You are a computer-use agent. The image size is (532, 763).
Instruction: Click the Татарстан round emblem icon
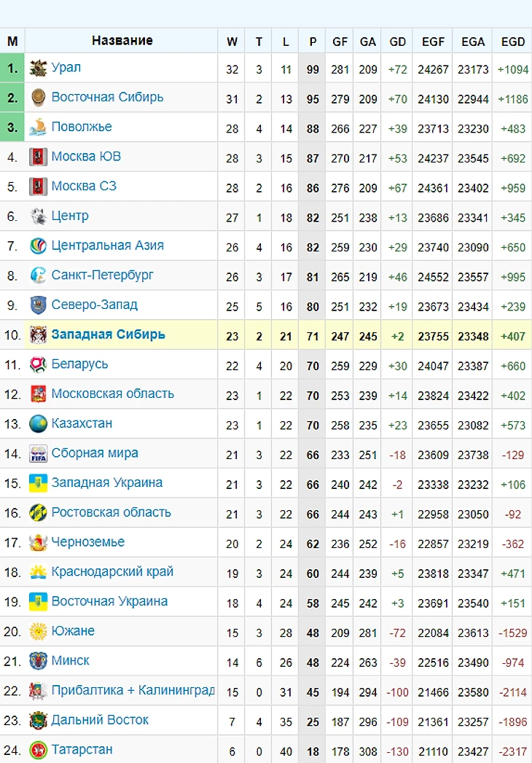tap(38, 750)
